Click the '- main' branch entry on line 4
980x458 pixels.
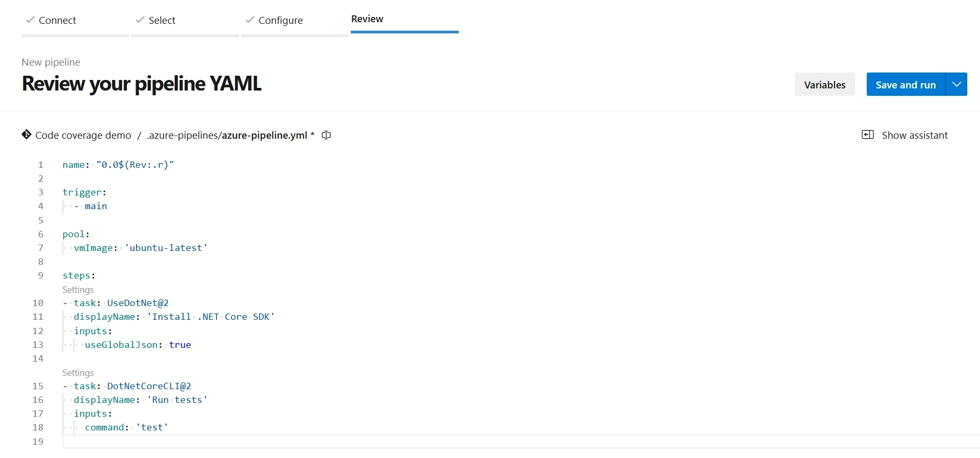pos(90,206)
